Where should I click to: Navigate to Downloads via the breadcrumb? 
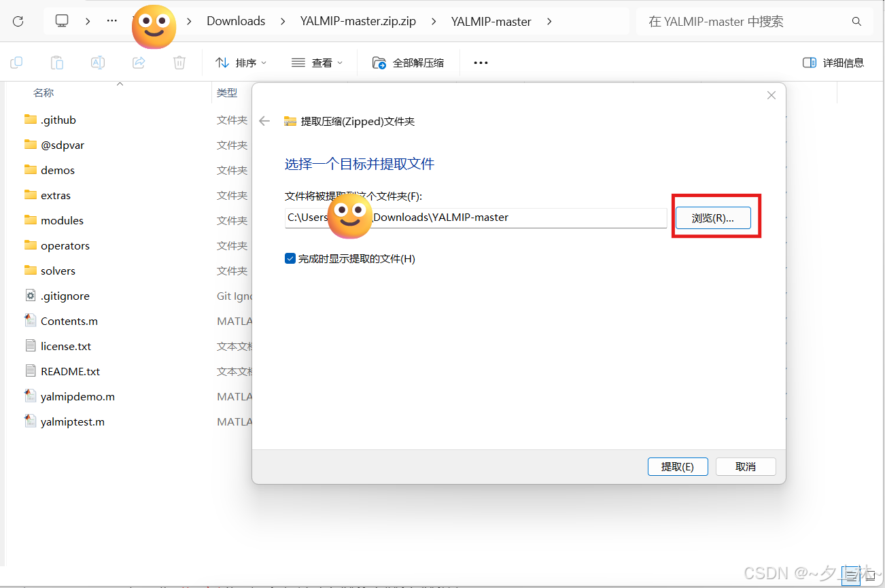click(235, 21)
